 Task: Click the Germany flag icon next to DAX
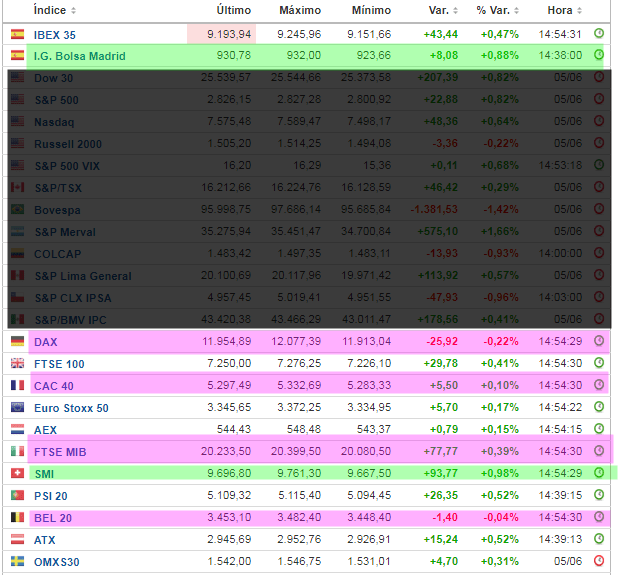(x=17, y=342)
